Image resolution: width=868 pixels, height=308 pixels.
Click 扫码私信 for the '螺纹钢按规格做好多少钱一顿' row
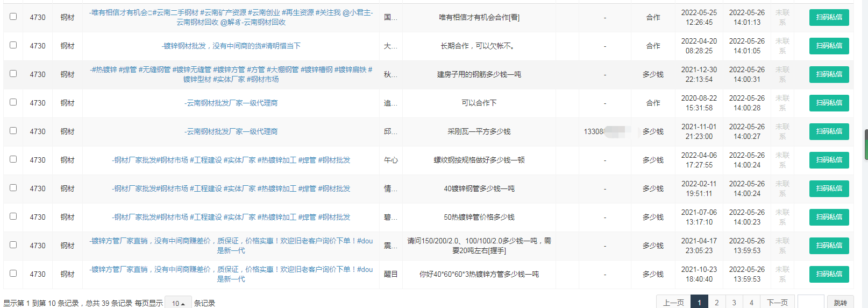(x=829, y=160)
